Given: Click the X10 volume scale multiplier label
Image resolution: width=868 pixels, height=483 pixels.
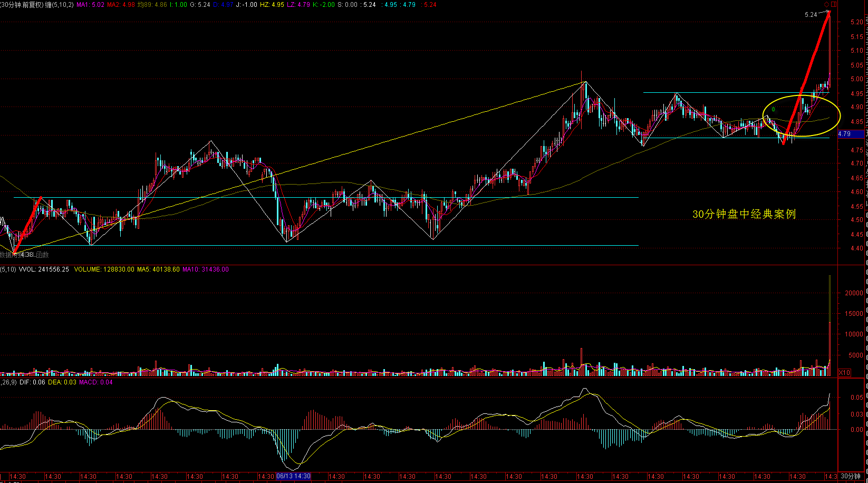Looking at the screenshot, I should tap(844, 373).
